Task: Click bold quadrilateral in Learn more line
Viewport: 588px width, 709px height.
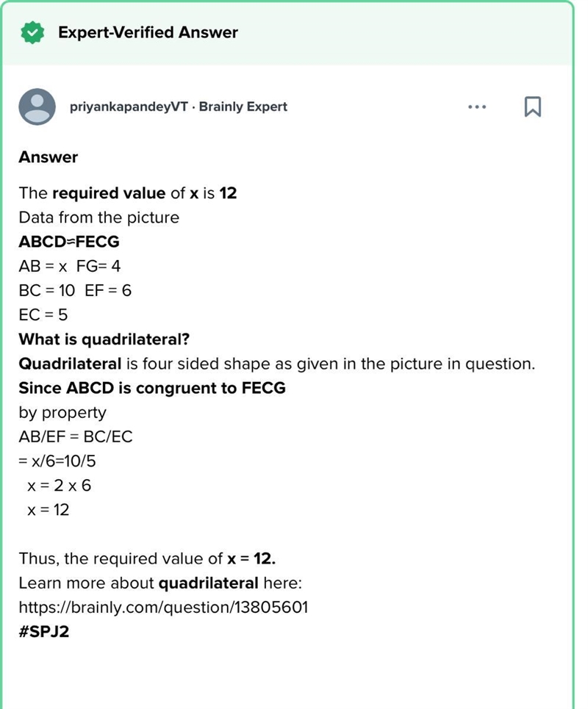Action: 209,583
